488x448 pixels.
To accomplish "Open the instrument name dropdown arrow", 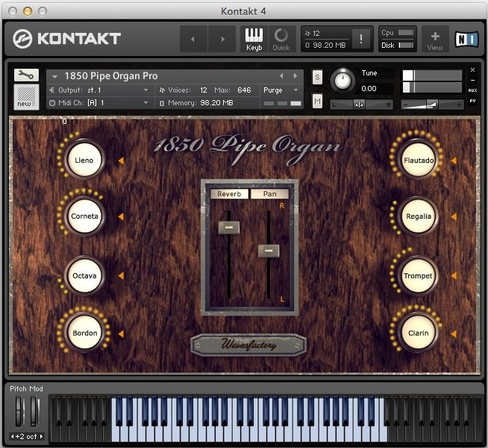I will (x=55, y=76).
